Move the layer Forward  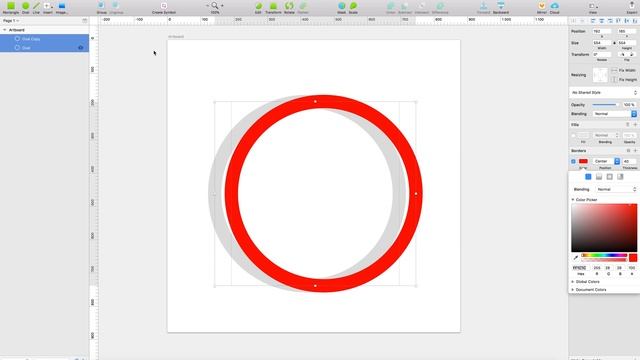point(484,6)
